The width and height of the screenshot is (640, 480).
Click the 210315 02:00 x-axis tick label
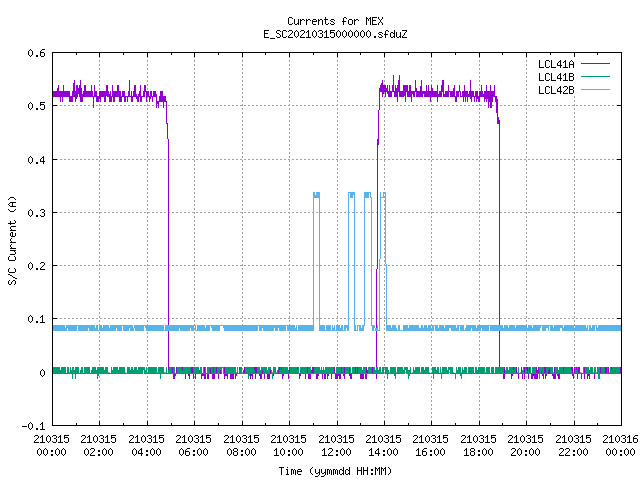point(98,445)
